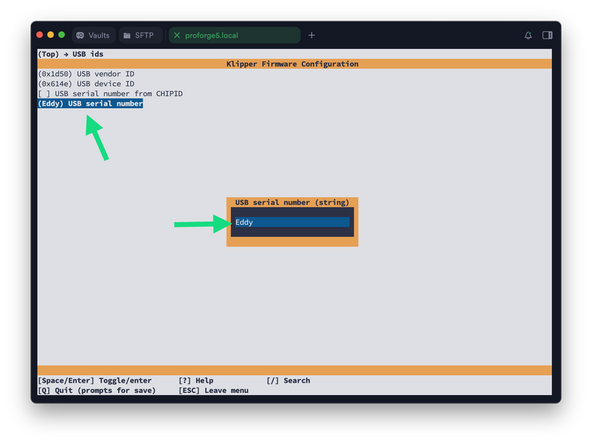
Task: Select the USB device ID row
Action: [86, 84]
